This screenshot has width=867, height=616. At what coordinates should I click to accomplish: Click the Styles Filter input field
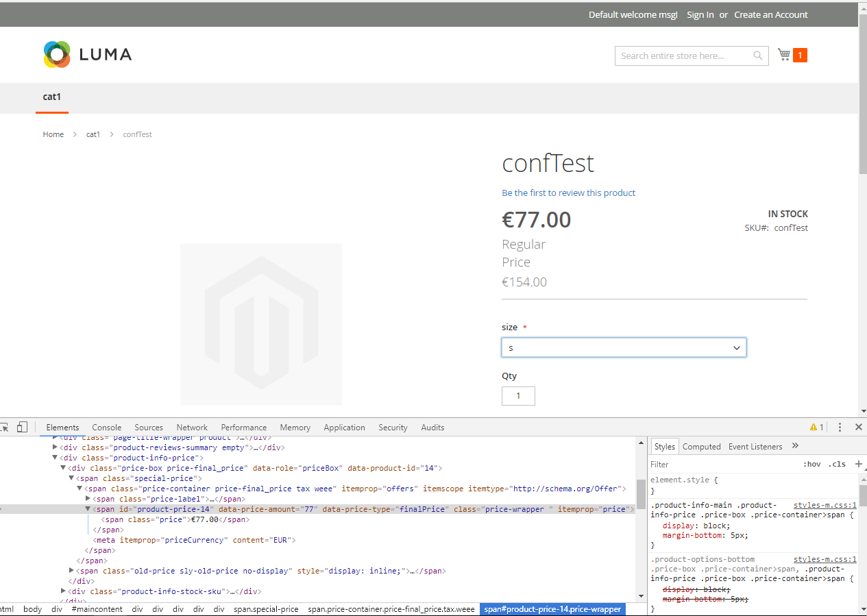[x=723, y=464]
